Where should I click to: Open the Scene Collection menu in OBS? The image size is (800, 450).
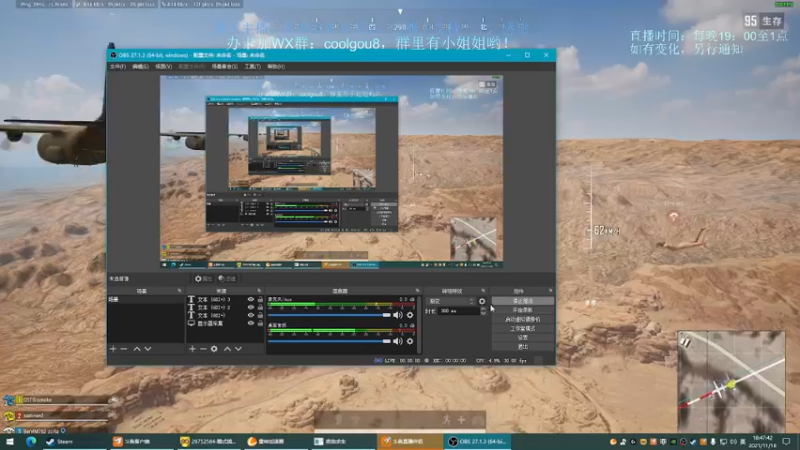[224, 67]
